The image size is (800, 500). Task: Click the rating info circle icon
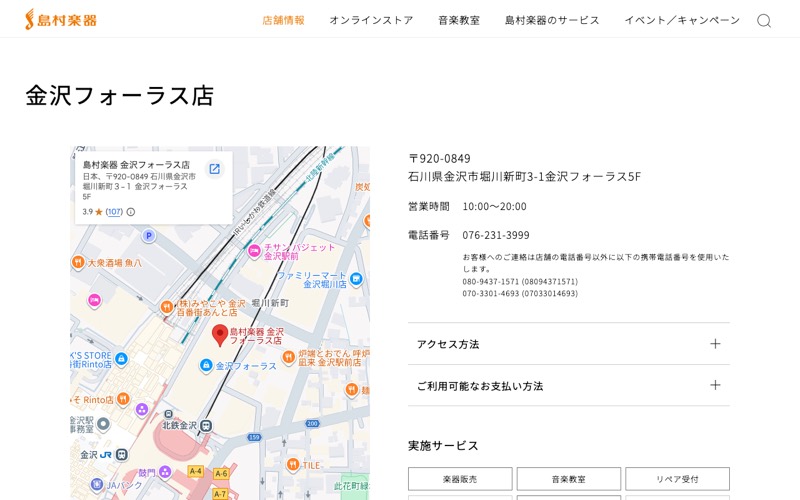pyautogui.click(x=131, y=212)
